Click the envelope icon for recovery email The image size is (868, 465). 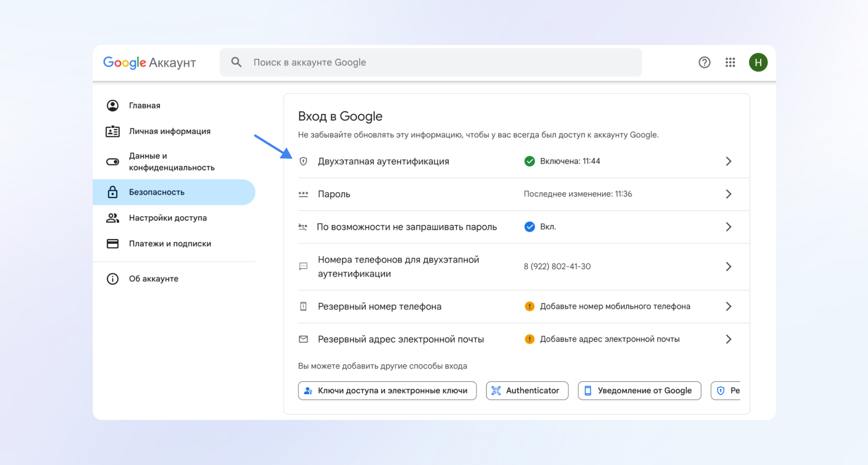[303, 339]
